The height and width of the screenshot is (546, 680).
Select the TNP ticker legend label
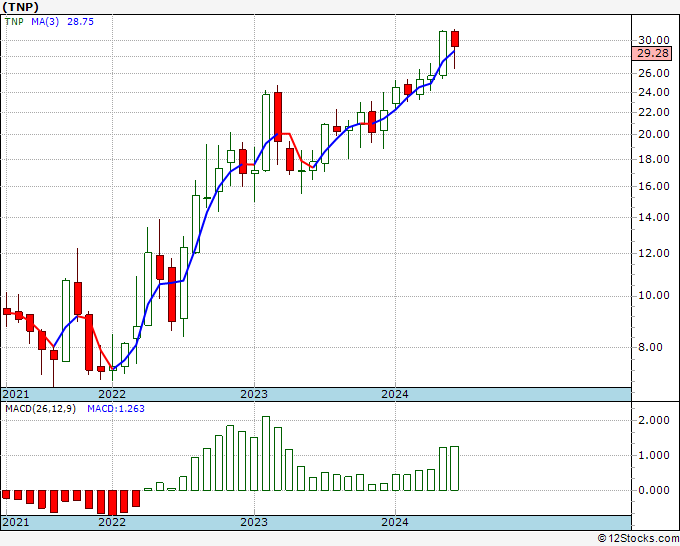[14, 22]
